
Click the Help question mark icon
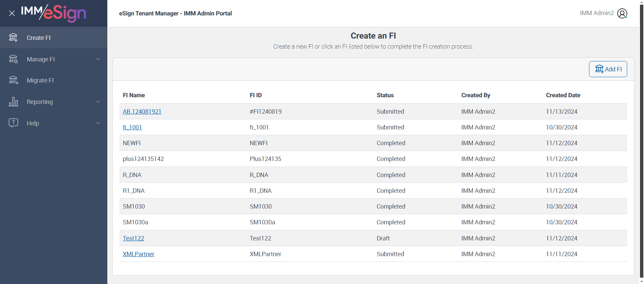click(x=13, y=123)
